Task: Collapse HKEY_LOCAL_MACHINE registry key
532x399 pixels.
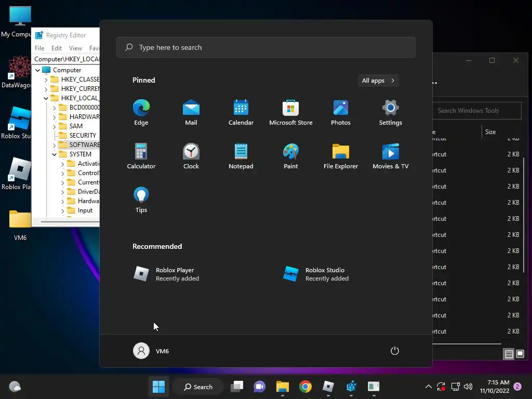Action: point(46,98)
